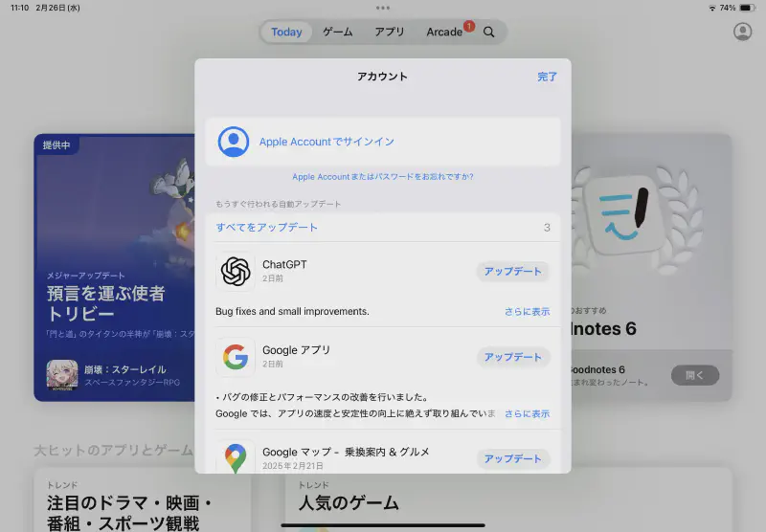Image resolution: width=766 pixels, height=532 pixels.
Task: Switch to the ゲーム tab
Action: tap(337, 33)
